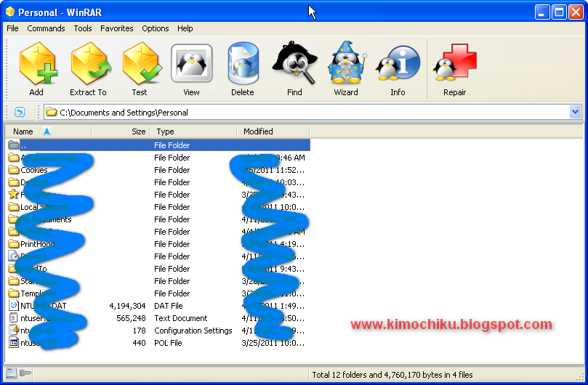The width and height of the screenshot is (588, 385).
Task: Sort by the Modified column header
Action: (x=273, y=131)
